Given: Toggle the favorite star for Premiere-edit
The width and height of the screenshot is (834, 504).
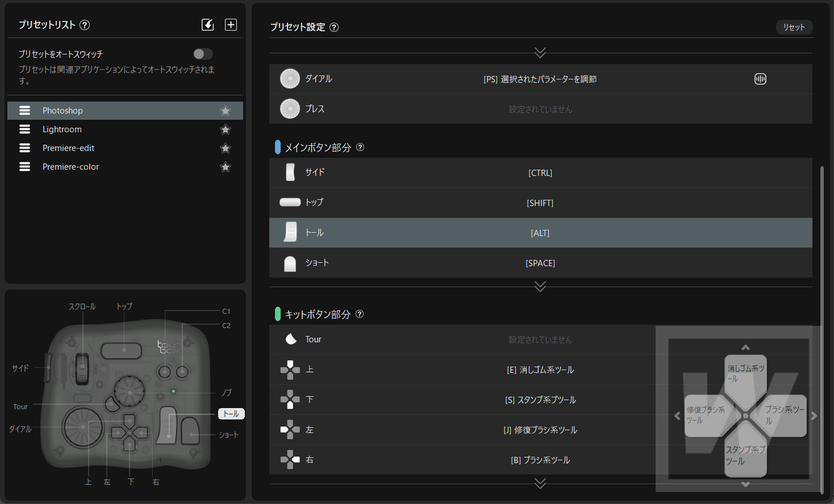Looking at the screenshot, I should [x=226, y=148].
